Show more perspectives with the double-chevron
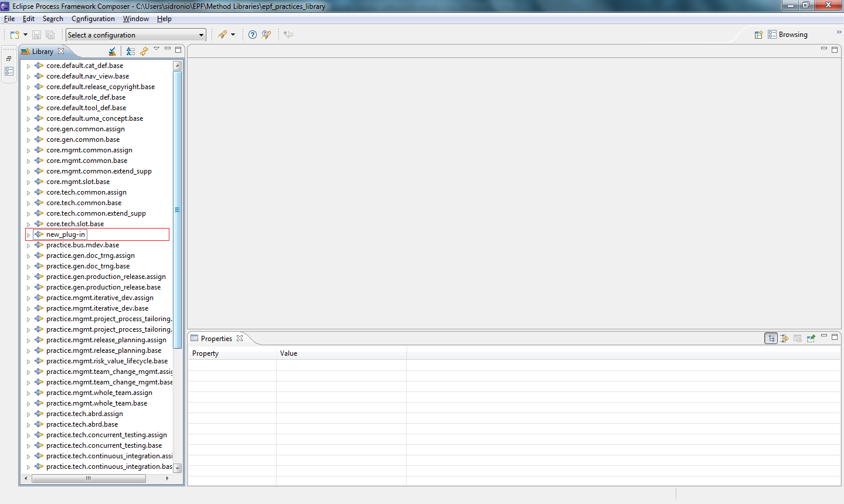This screenshot has height=504, width=844. (x=839, y=32)
